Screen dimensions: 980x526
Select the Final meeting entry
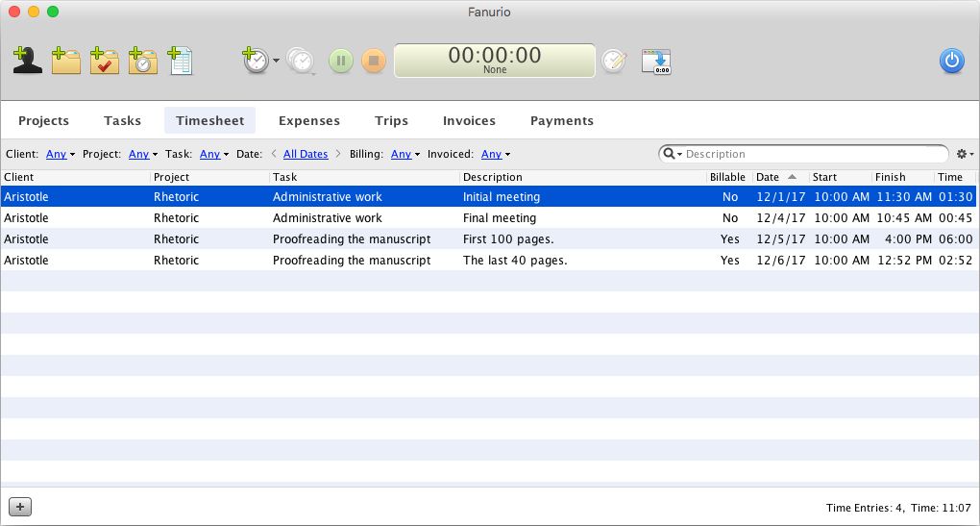pos(489,217)
